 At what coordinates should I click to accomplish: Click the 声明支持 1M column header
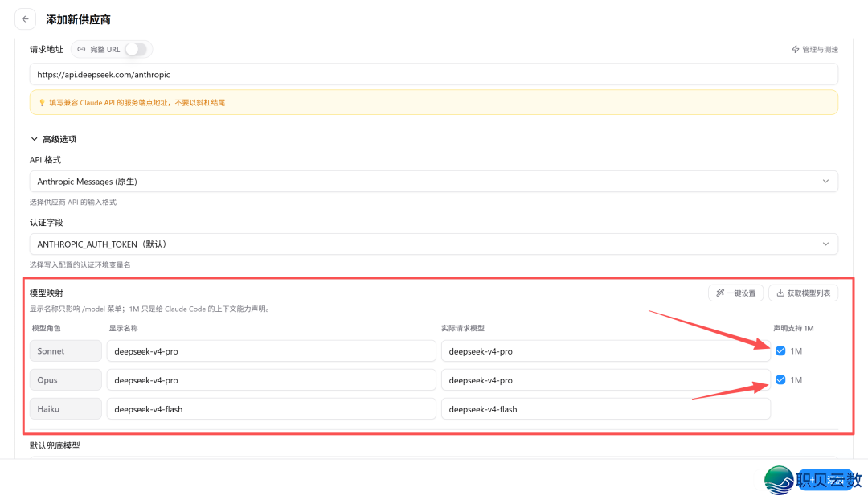tap(793, 328)
